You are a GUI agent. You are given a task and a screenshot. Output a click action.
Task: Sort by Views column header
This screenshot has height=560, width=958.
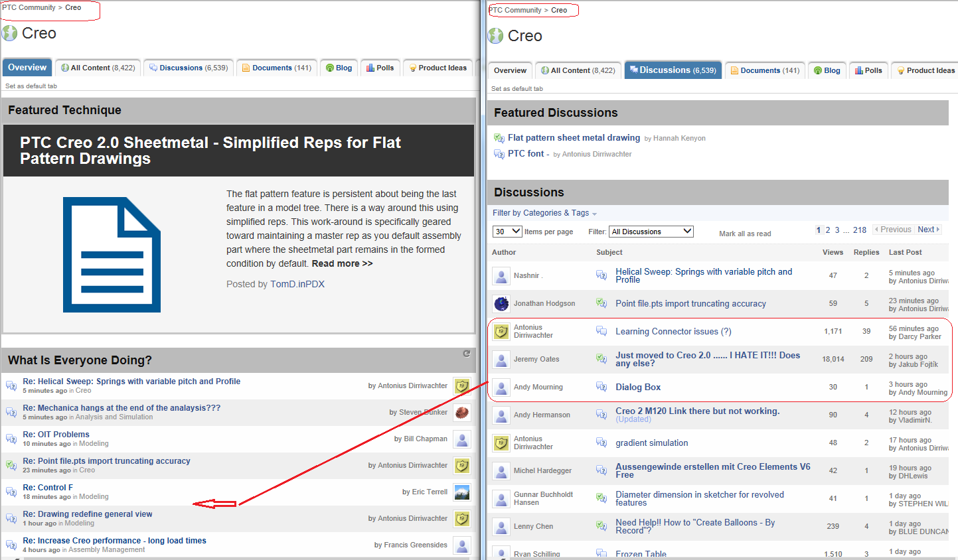(833, 252)
